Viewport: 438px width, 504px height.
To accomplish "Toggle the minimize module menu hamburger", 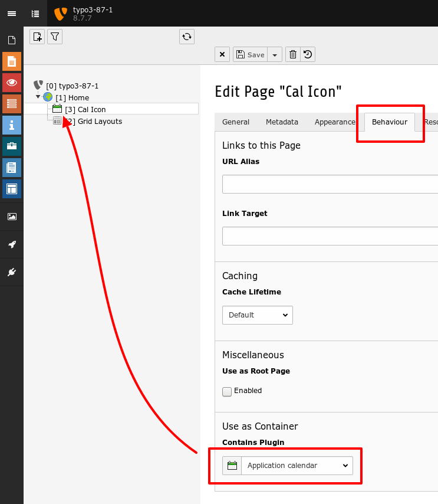I will tap(12, 14).
